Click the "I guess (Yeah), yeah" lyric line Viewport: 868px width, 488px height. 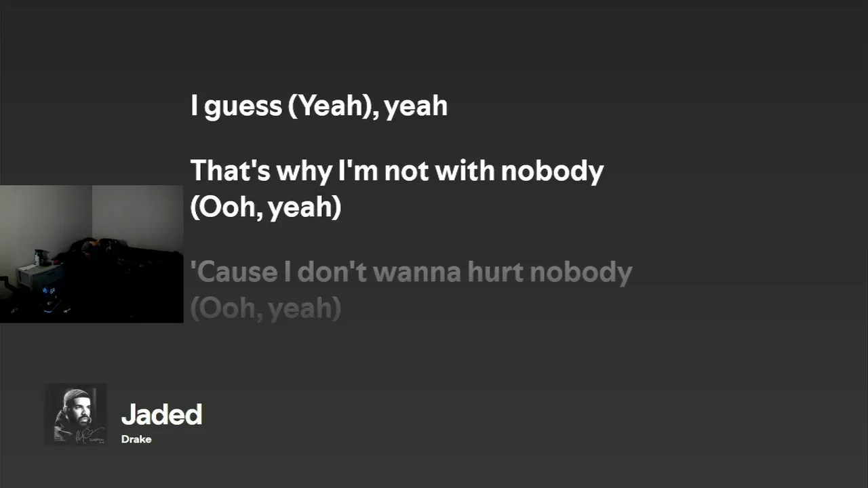pyautogui.click(x=319, y=106)
